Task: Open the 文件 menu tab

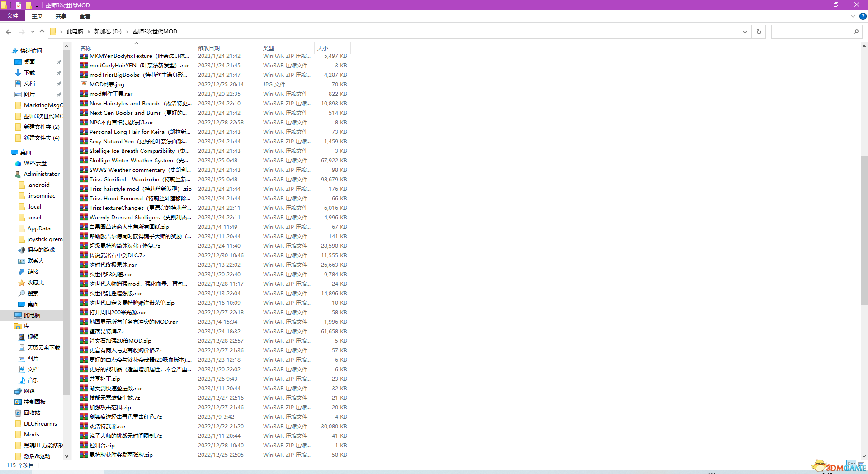Action: coord(13,16)
